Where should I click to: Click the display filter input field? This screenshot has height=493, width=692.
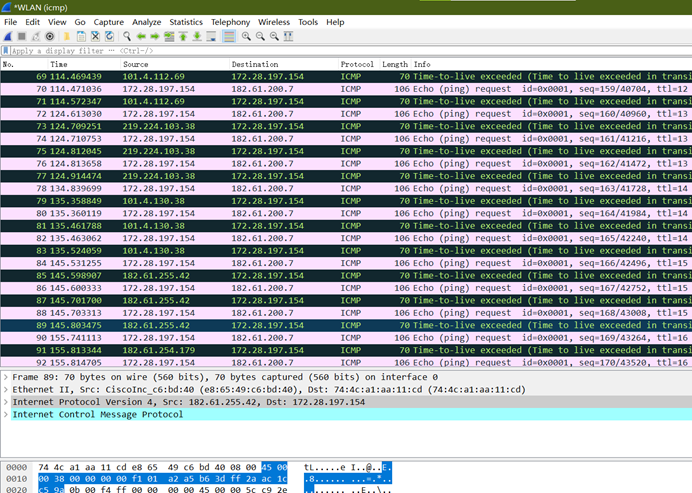300,50
